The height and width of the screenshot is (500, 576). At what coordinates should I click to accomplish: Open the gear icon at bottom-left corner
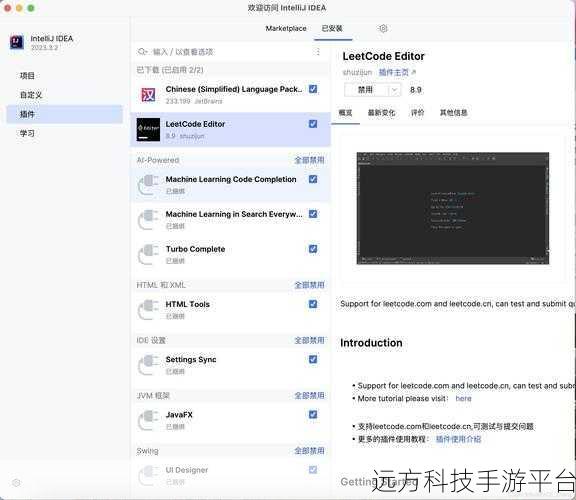pos(16,483)
